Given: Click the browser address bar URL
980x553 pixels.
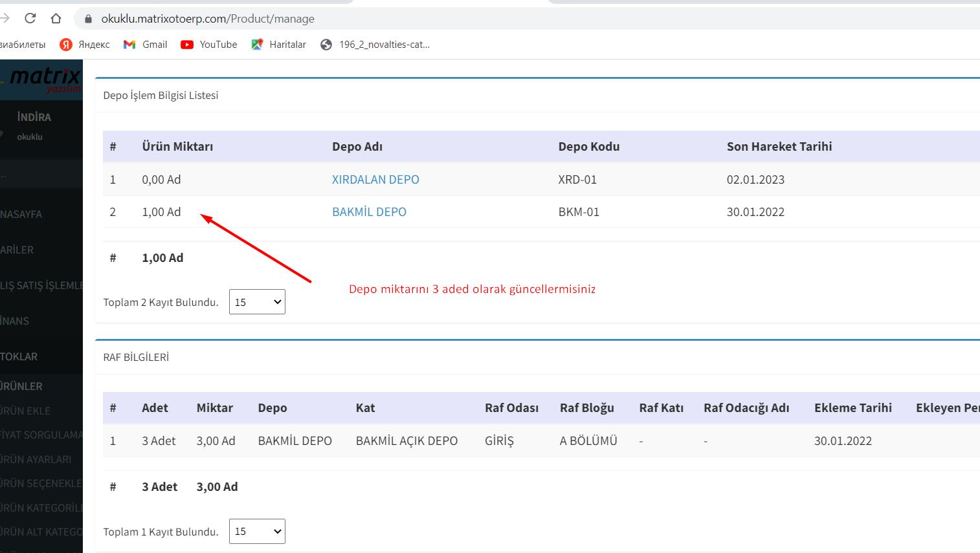Looking at the screenshot, I should (208, 19).
